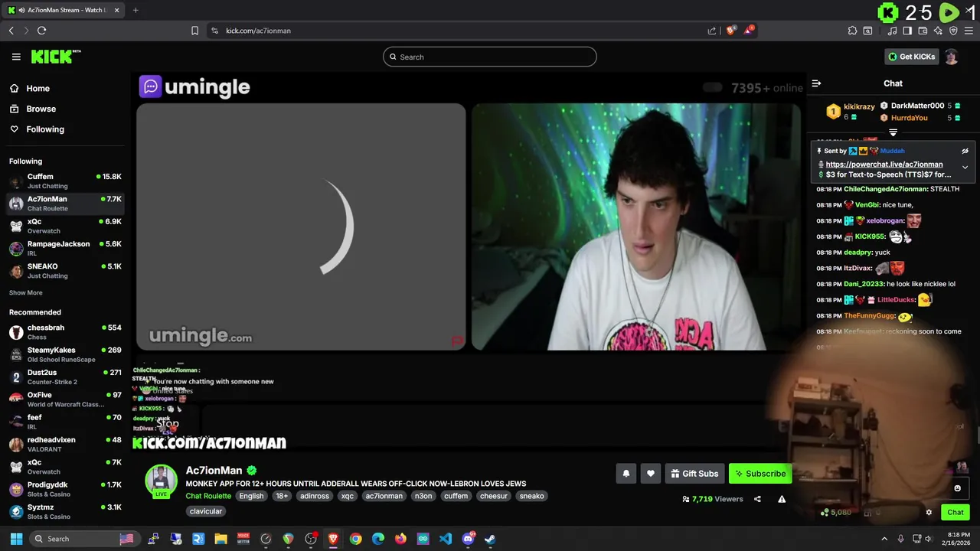Open Cuffem's channel in Following list
The height and width of the screenshot is (551, 980).
coord(65,181)
